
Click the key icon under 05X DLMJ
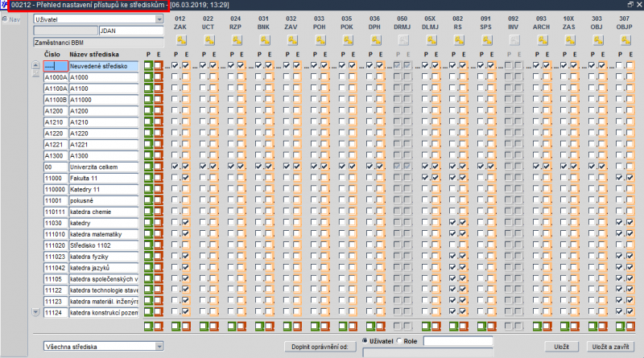click(x=431, y=40)
